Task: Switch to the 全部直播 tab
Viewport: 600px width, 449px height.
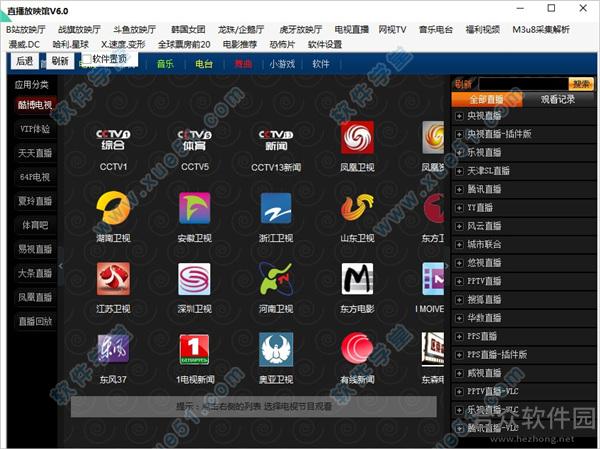Action: click(x=487, y=100)
